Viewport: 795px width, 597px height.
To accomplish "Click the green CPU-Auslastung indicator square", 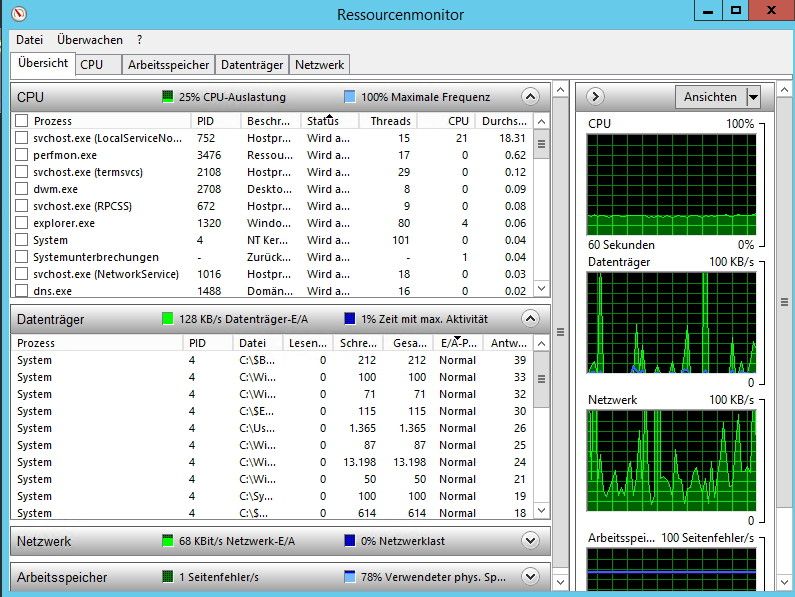I will (x=167, y=96).
